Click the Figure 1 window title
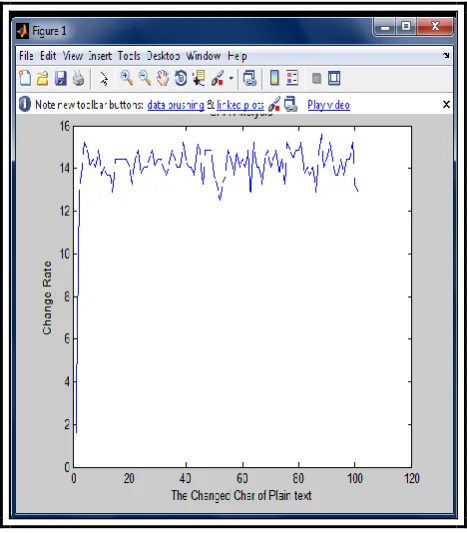This screenshot has height=533, width=467. (x=49, y=31)
